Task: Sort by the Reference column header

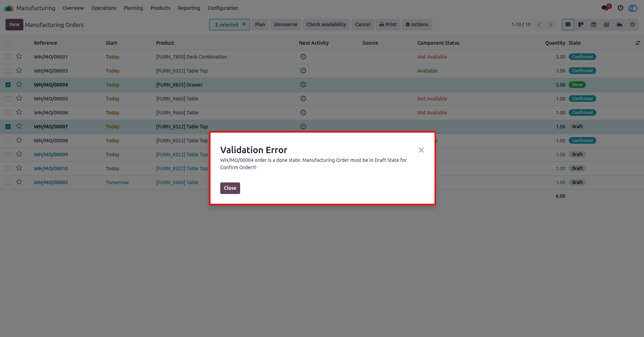Action: (x=46, y=43)
